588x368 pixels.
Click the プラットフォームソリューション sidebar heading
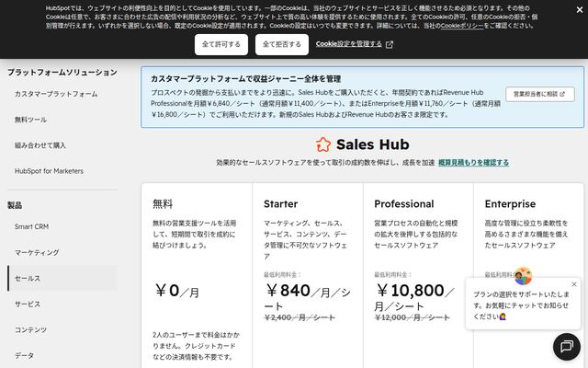click(x=62, y=72)
